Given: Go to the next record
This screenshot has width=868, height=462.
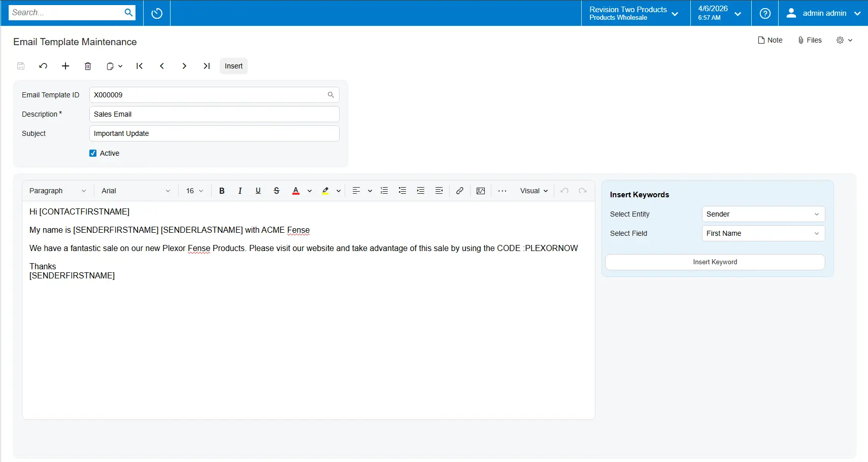Looking at the screenshot, I should (184, 66).
